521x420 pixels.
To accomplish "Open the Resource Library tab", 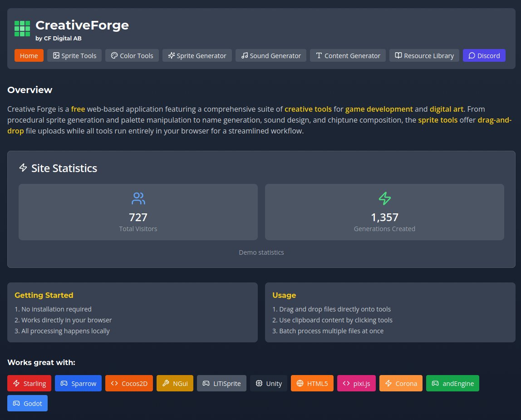I will pos(424,55).
